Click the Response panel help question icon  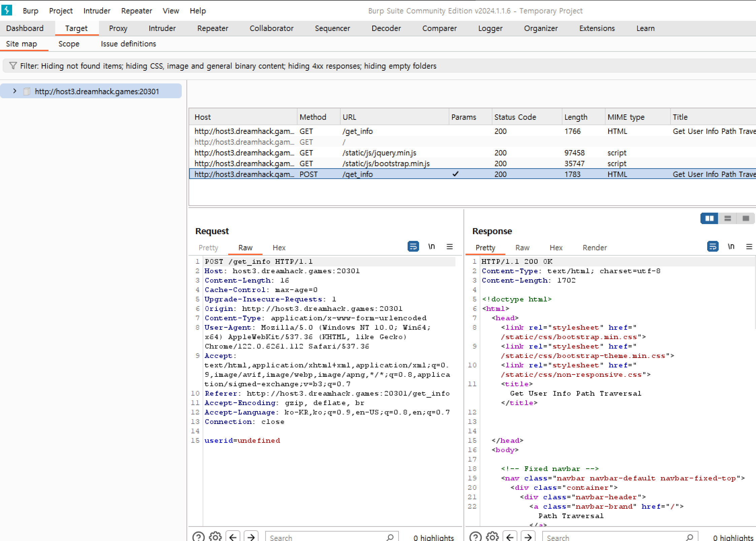point(475,536)
